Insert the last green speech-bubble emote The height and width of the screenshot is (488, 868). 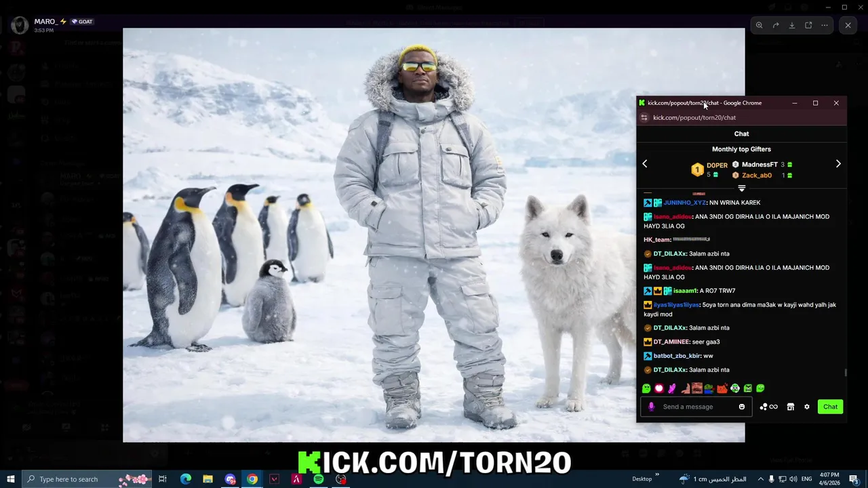[760, 388]
